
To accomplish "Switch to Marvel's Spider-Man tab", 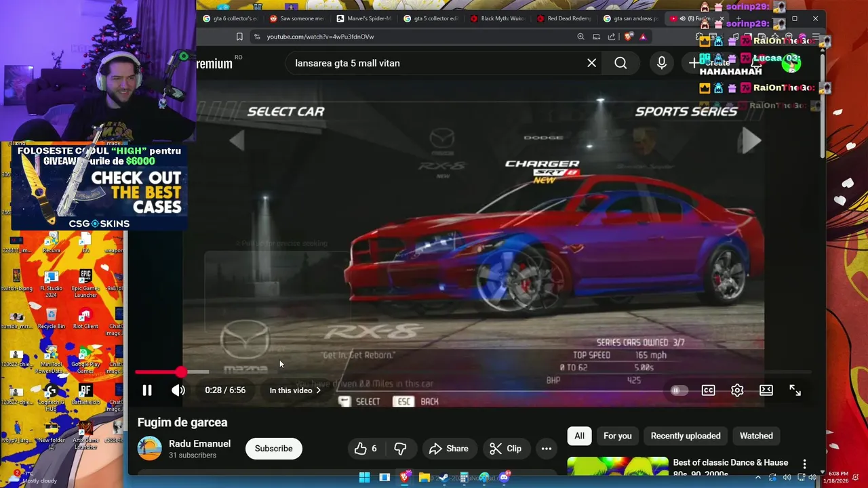I will [x=363, y=18].
